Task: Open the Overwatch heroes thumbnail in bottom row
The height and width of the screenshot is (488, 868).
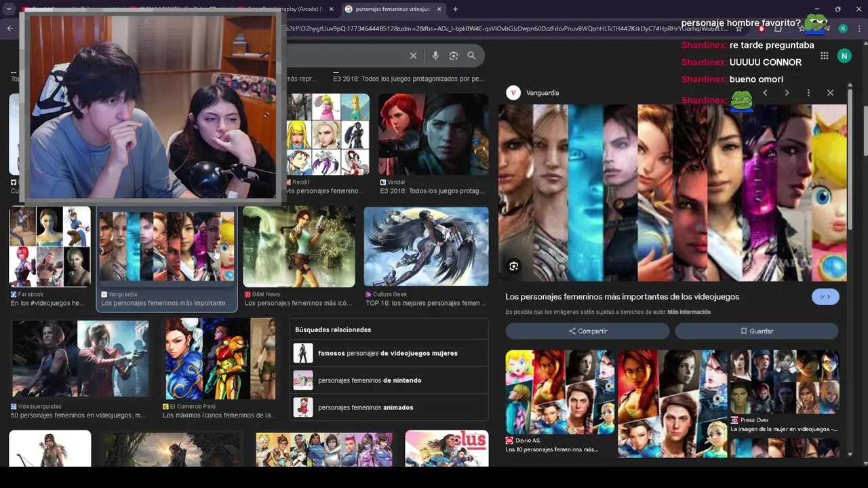Action: (324, 450)
